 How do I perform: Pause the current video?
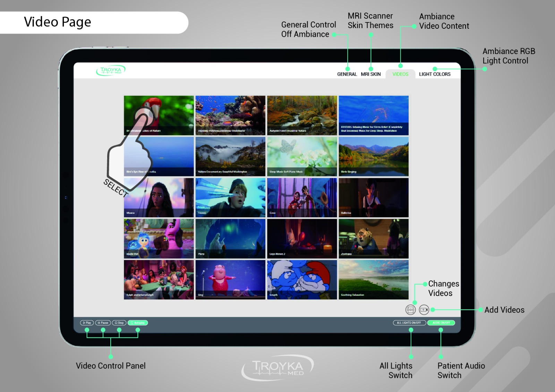[x=103, y=323]
